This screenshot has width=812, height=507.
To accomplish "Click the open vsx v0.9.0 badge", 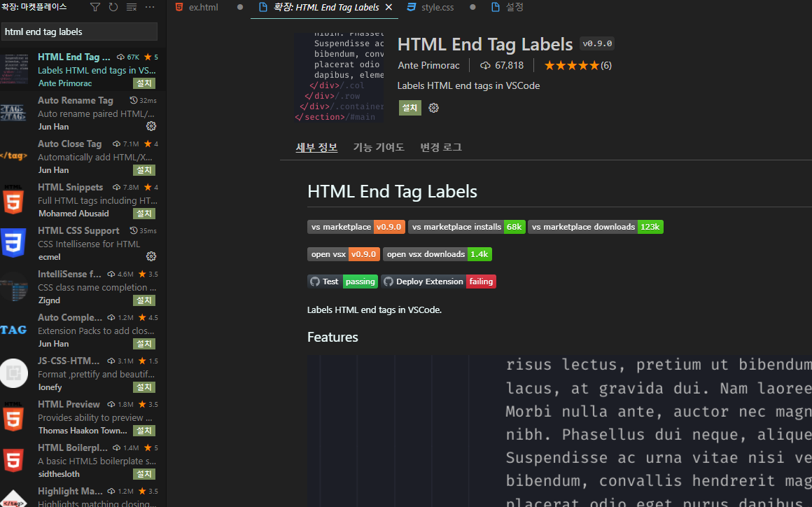I will [344, 254].
